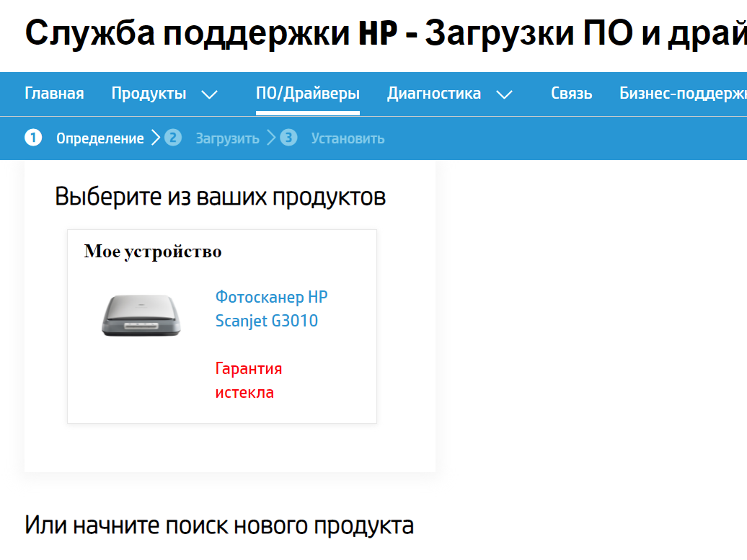This screenshot has height=560, width=747.
Task: Click the step 2 circle icon
Action: click(173, 138)
